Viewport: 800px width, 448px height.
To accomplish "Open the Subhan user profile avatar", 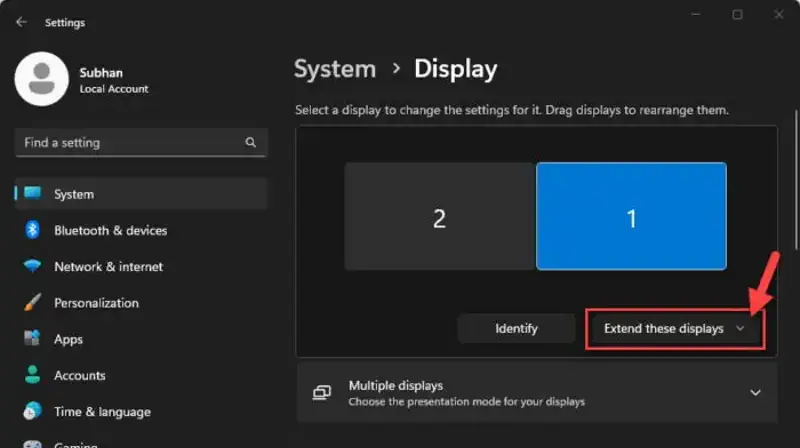I will [41, 79].
